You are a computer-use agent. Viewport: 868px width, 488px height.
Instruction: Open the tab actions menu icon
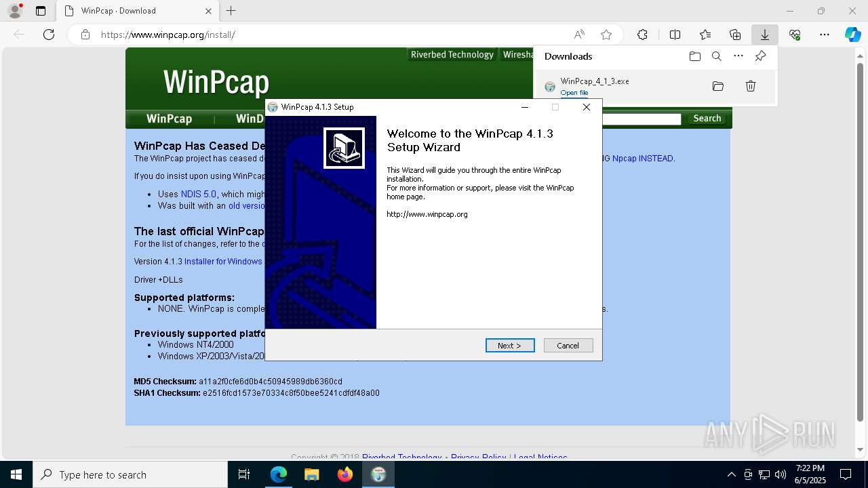41,11
